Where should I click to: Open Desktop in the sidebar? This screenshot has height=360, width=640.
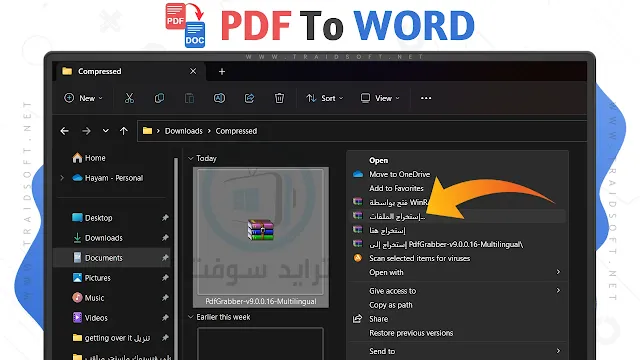coord(92,218)
